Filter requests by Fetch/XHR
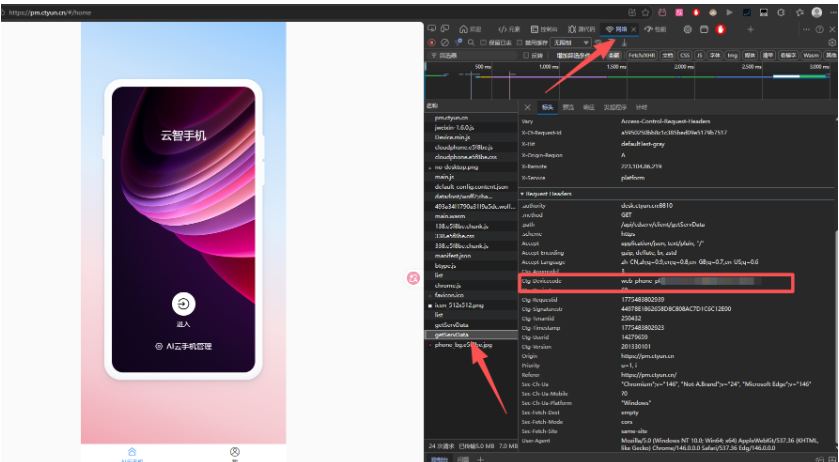 (x=642, y=55)
